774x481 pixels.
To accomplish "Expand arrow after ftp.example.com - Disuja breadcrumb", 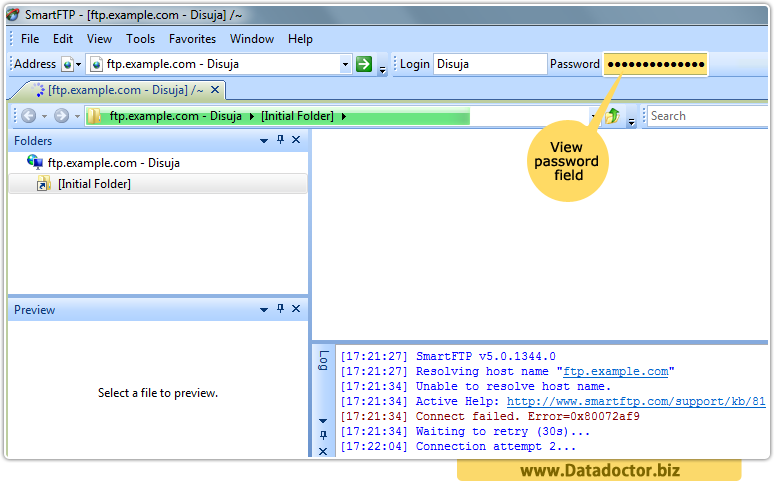I will pyautogui.click(x=252, y=117).
